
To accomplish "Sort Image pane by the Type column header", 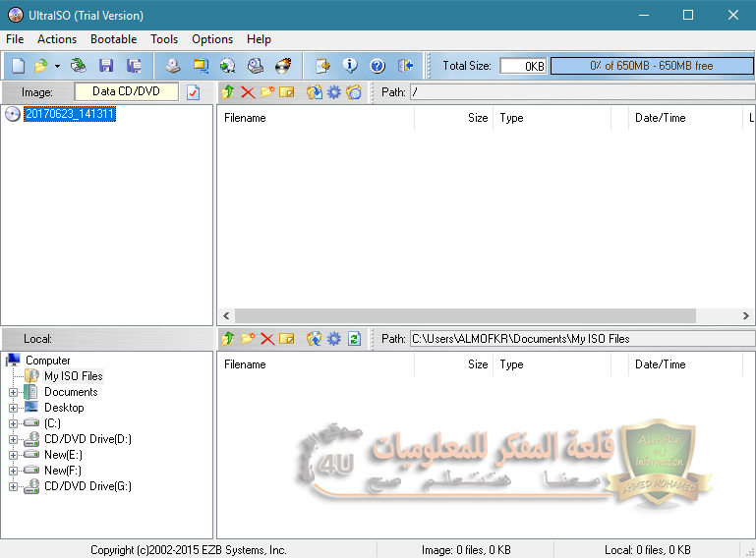I will pos(552,118).
